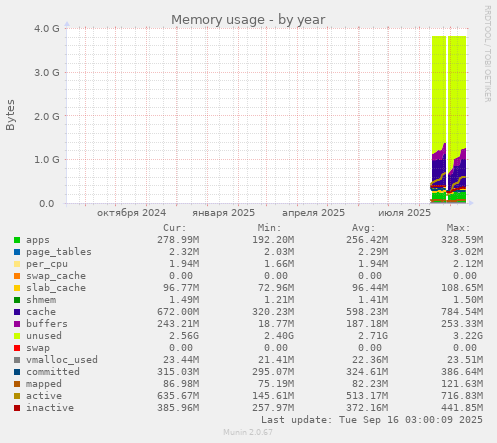
Task: Click the 'апреля 2025' axis label
Action: click(x=313, y=213)
